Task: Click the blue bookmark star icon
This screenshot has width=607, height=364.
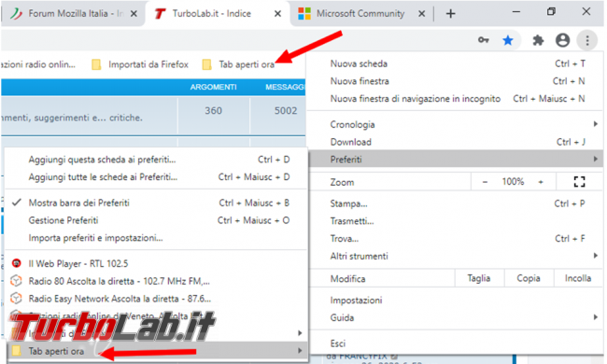Action: [x=507, y=40]
